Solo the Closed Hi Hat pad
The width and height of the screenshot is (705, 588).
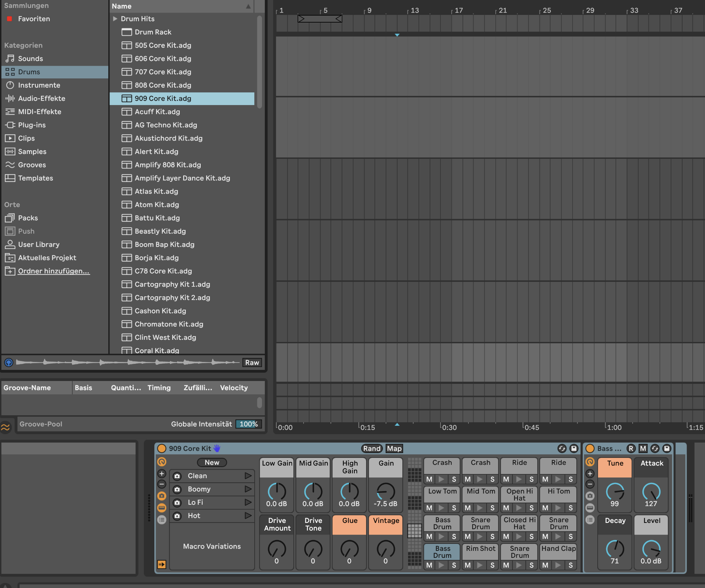tap(531, 536)
